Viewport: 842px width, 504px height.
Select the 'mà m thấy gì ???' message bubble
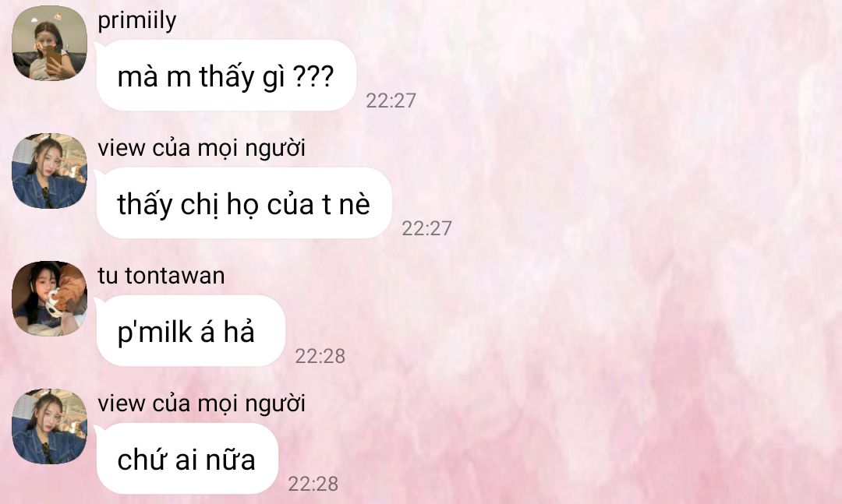(226, 76)
